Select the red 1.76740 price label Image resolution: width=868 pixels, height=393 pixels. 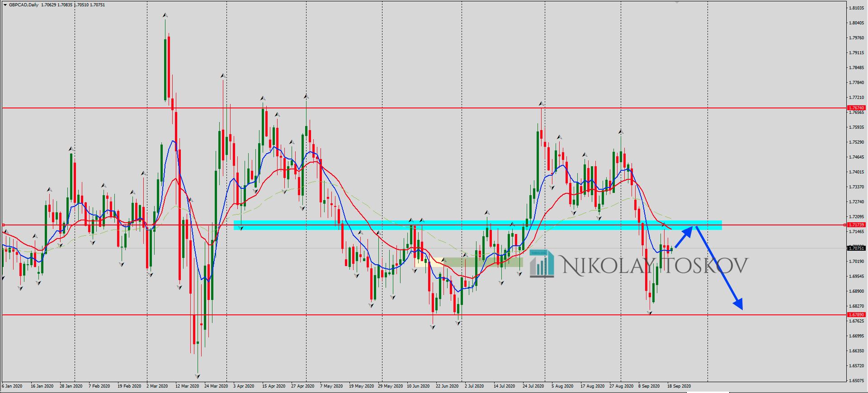click(856, 108)
